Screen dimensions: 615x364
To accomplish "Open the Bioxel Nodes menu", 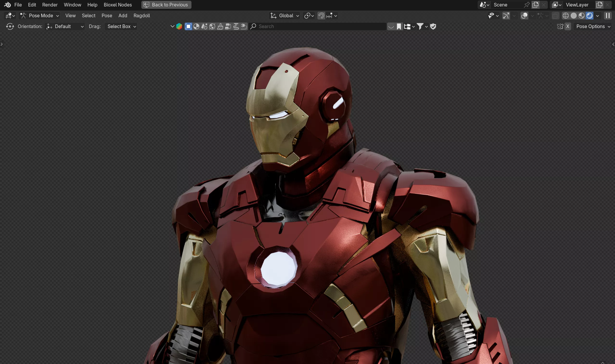I will click(x=118, y=5).
